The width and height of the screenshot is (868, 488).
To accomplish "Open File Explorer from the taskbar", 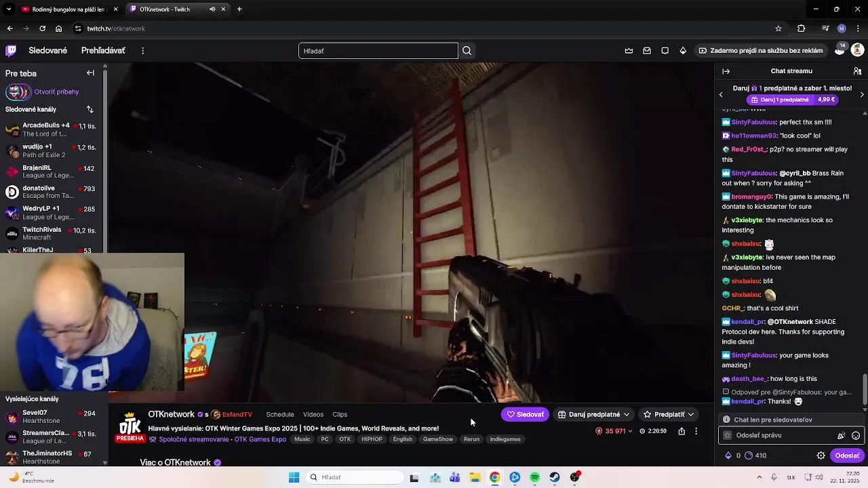I will point(475,477).
